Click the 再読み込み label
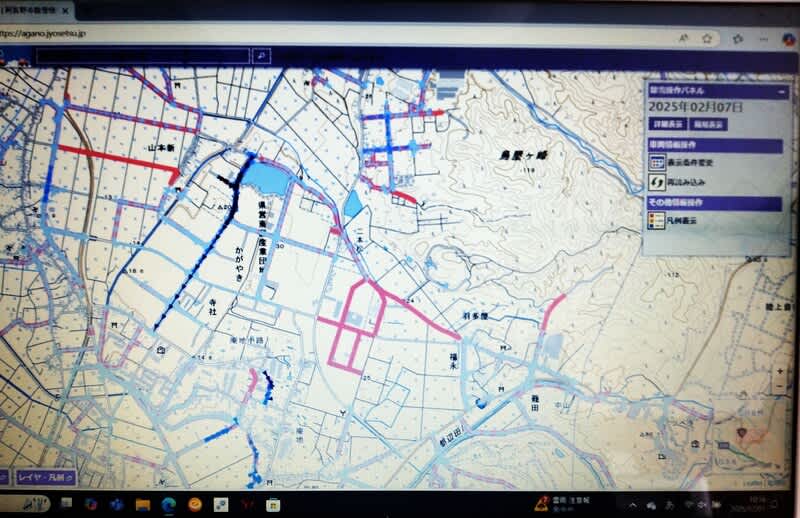Viewport: 800px width, 518px height. pyautogui.click(x=686, y=182)
